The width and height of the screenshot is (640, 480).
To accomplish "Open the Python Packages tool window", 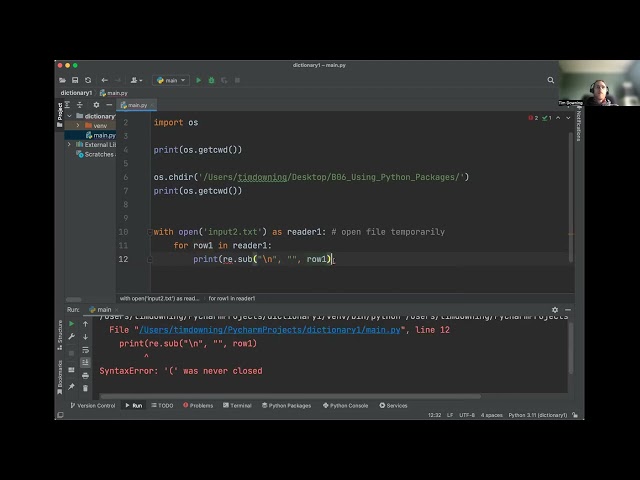I will [x=287, y=406].
